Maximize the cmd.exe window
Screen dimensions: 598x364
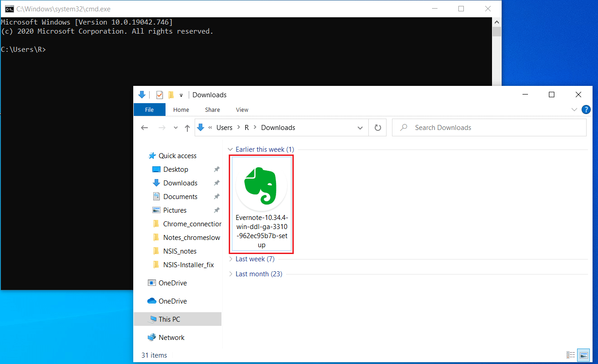pyautogui.click(x=461, y=9)
